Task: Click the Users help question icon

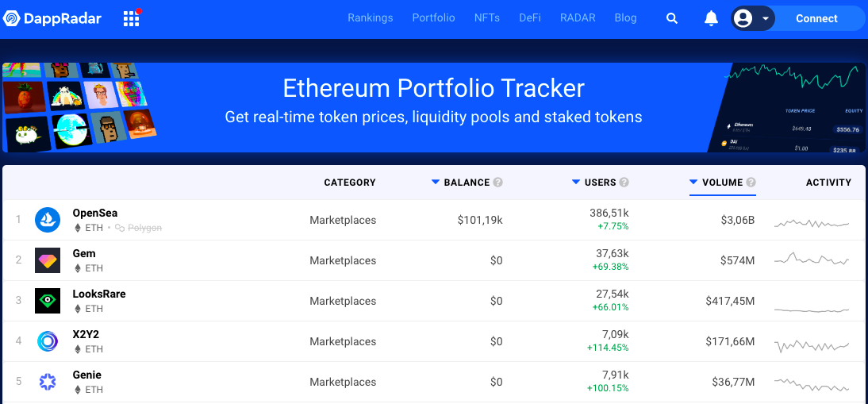Action: (624, 182)
